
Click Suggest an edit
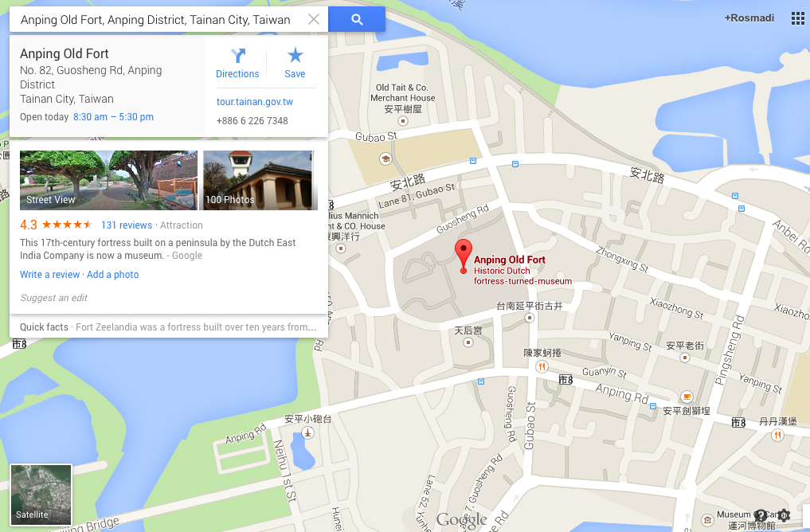pyautogui.click(x=53, y=298)
